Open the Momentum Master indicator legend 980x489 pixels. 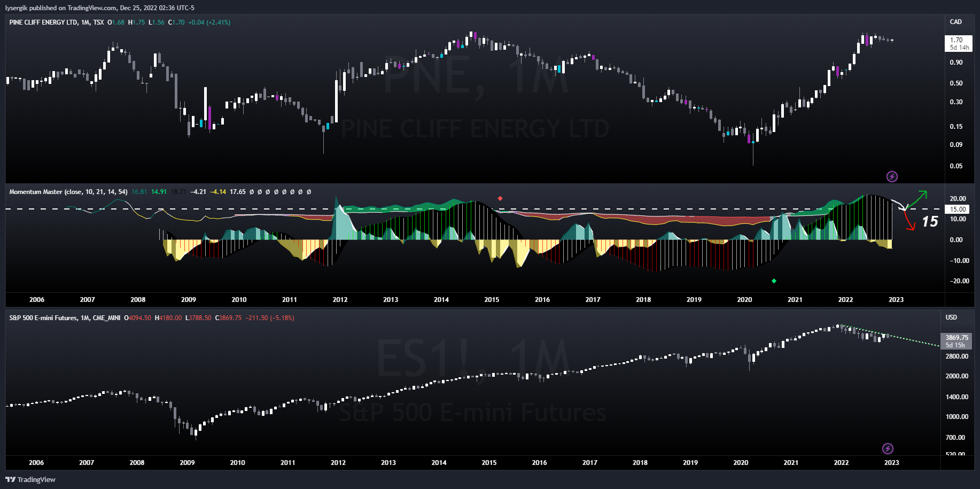(68, 192)
